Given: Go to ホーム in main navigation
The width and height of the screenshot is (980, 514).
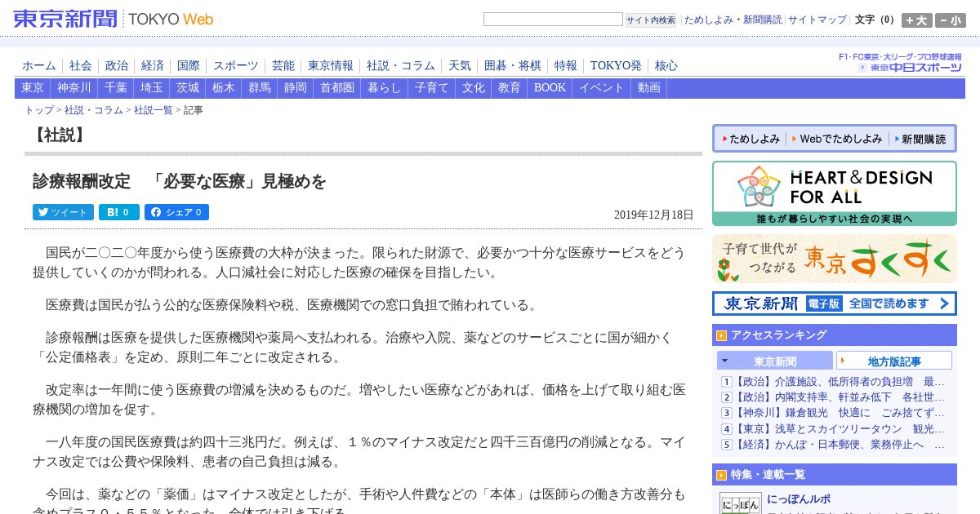Looking at the screenshot, I should 39,66.
